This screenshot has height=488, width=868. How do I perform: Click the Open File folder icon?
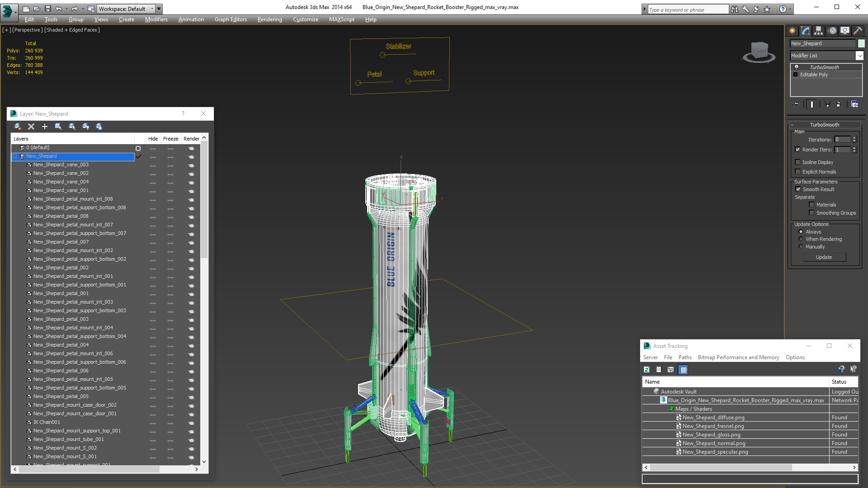(x=37, y=9)
